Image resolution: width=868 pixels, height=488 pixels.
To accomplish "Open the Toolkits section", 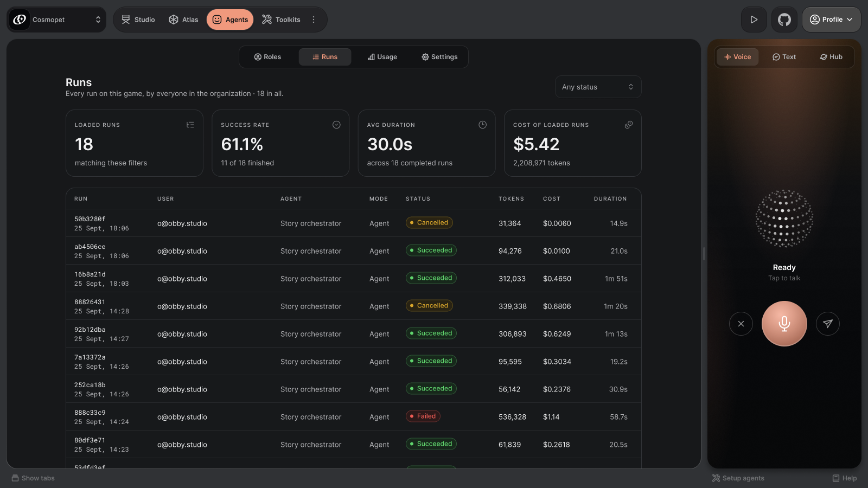I will (281, 20).
